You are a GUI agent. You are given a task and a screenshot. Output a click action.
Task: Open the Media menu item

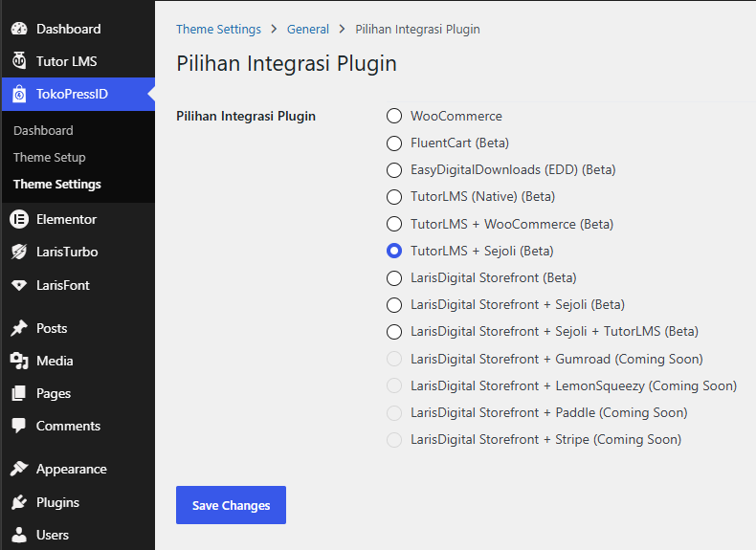click(x=78, y=361)
